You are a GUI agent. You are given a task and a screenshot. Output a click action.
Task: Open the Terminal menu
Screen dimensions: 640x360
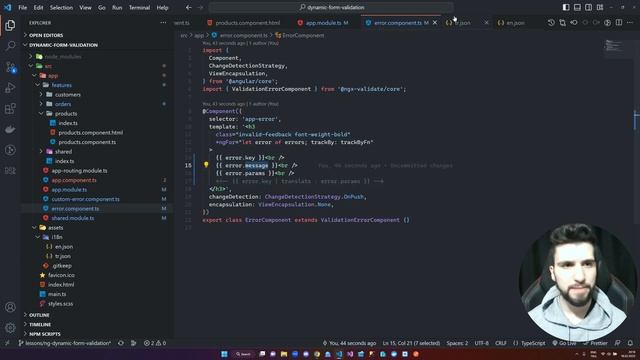pos(139,7)
